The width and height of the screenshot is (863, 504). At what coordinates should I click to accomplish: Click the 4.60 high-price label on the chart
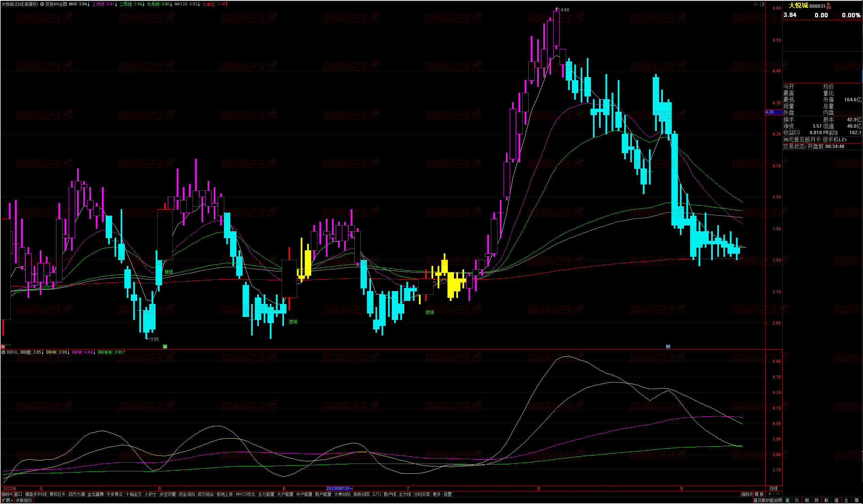pos(565,10)
